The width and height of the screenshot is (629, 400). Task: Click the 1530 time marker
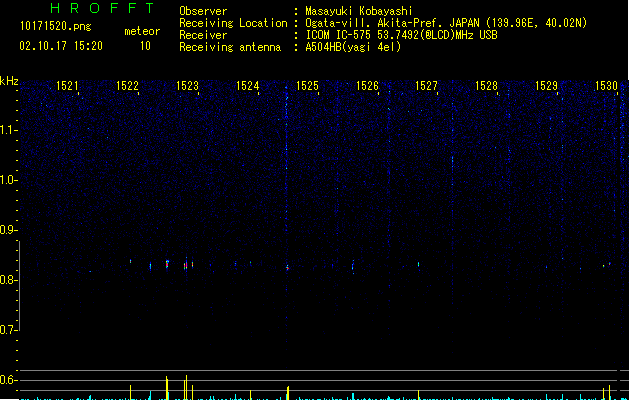coord(606,86)
